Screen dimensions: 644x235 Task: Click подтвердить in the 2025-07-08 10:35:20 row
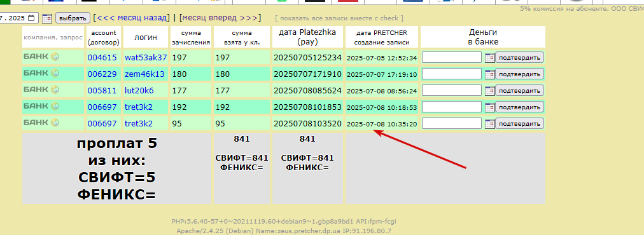pos(519,123)
